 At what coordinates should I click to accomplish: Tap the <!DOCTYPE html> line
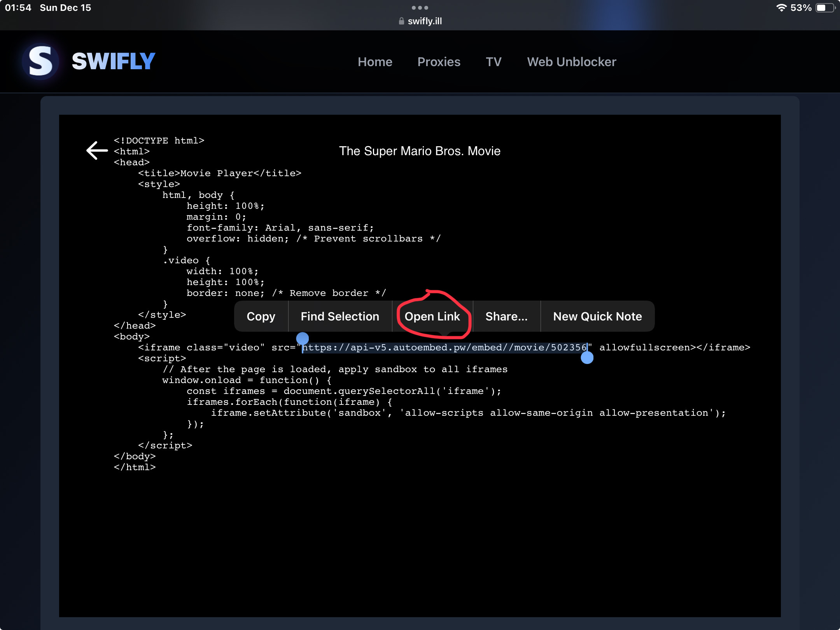pyautogui.click(x=159, y=140)
